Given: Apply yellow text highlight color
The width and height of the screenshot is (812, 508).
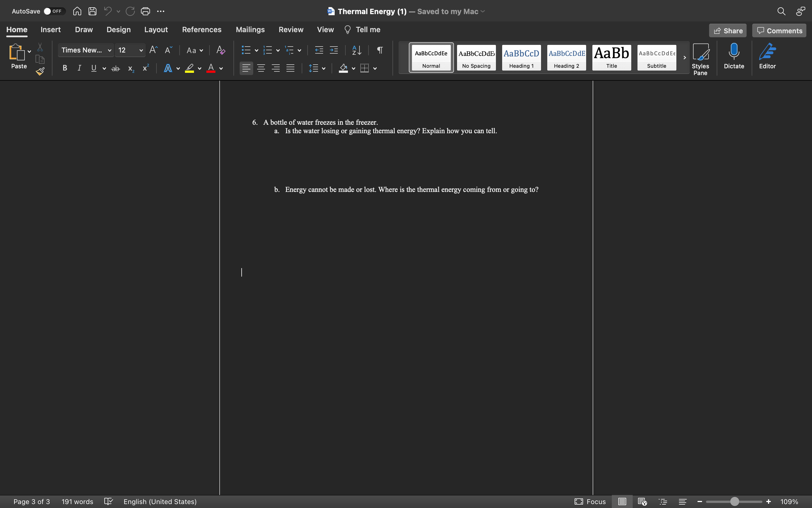Looking at the screenshot, I should pyautogui.click(x=189, y=68).
